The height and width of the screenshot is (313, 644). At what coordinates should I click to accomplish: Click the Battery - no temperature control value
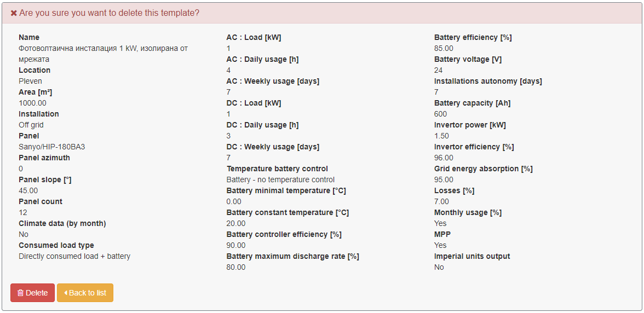click(280, 179)
